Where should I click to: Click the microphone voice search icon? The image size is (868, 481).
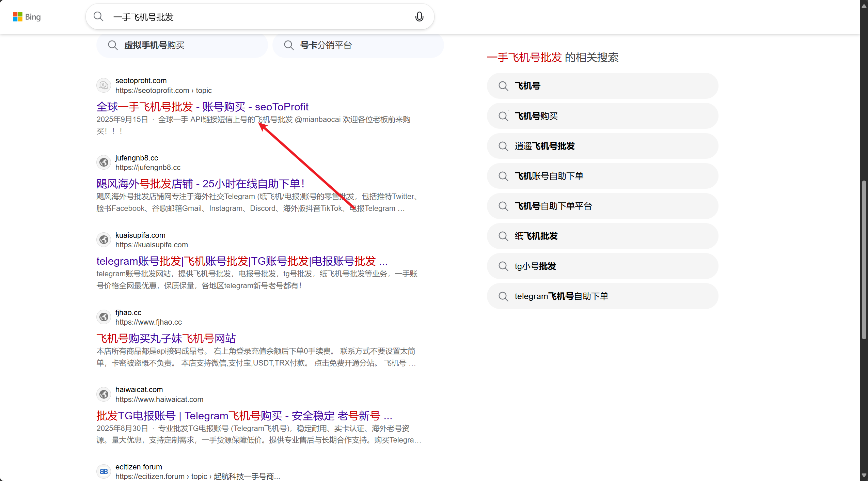click(419, 17)
